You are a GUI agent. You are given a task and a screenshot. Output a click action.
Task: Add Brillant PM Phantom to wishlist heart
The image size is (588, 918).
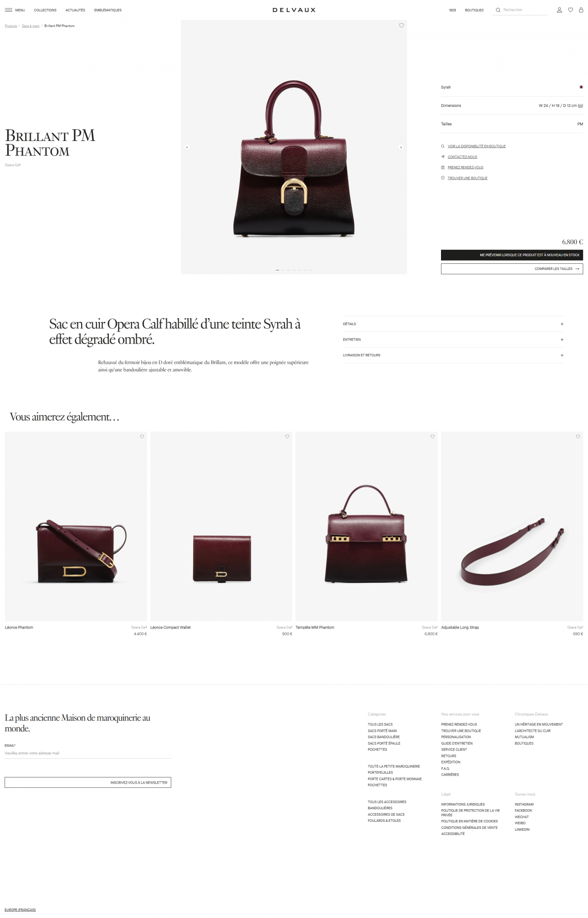(401, 25)
